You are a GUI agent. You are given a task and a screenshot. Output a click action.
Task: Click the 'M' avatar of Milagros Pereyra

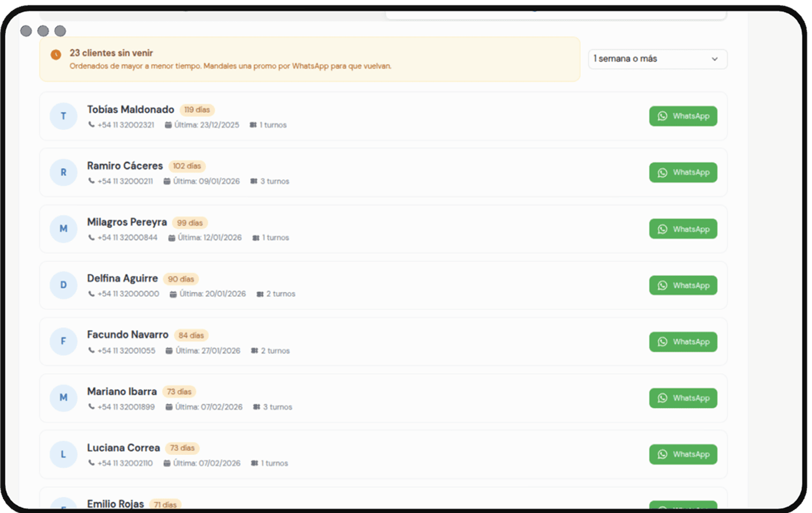coord(63,229)
